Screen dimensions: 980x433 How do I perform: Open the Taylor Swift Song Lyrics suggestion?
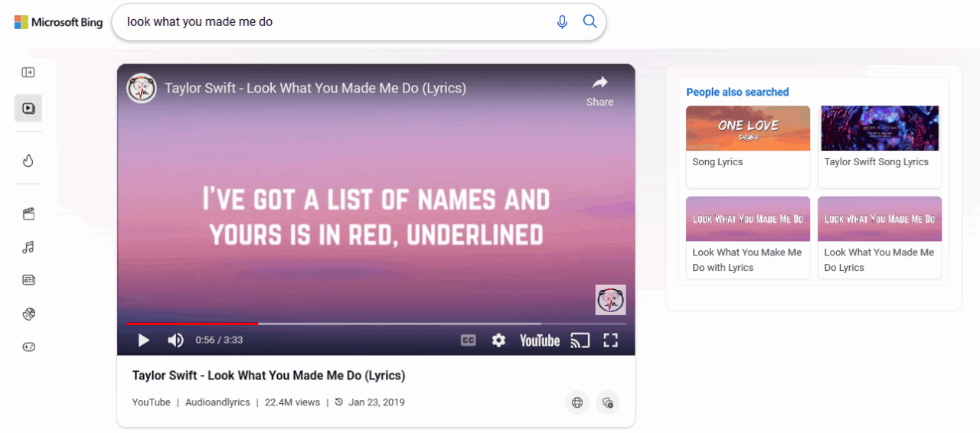[879, 146]
